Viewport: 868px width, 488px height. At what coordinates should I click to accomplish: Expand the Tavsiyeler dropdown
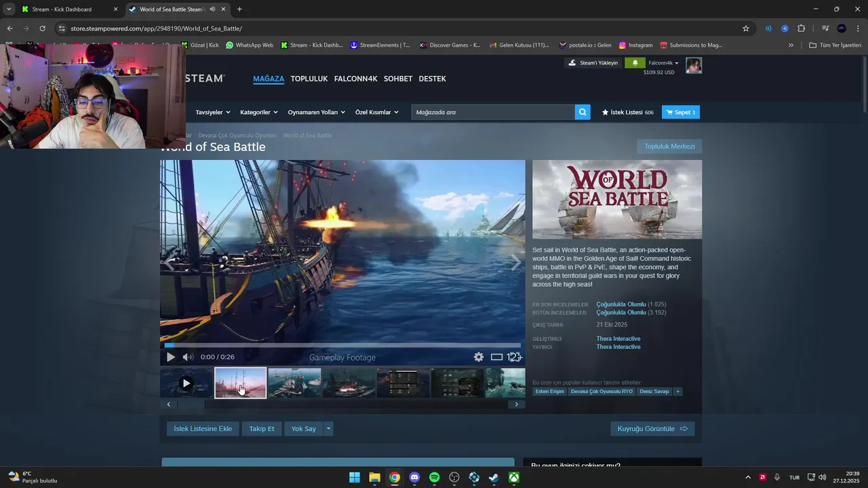coord(212,113)
